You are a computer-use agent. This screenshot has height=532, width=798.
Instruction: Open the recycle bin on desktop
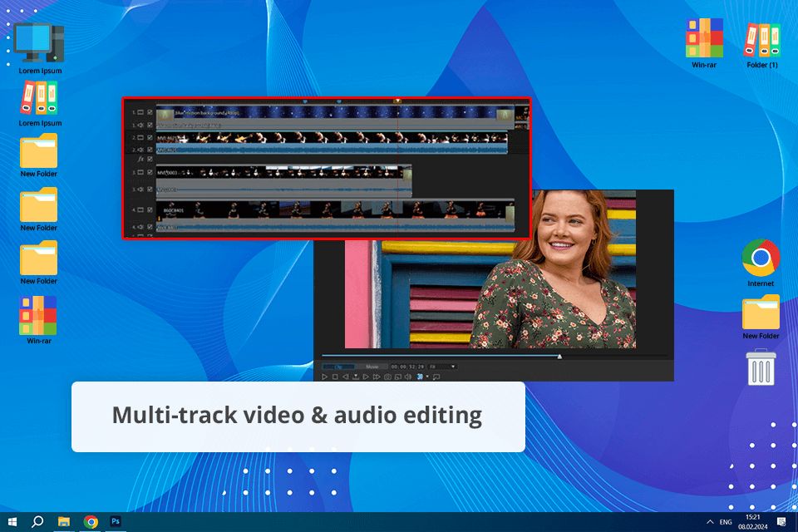(761, 367)
